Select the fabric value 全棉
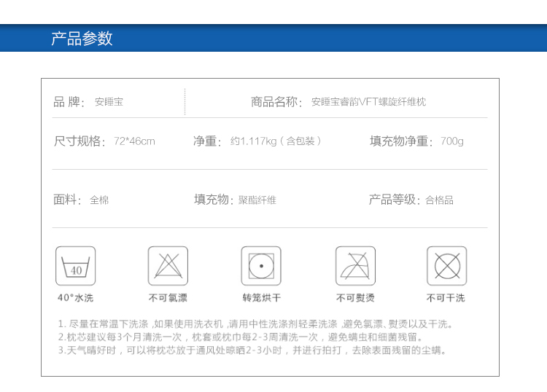The image size is (547, 392). tap(99, 200)
